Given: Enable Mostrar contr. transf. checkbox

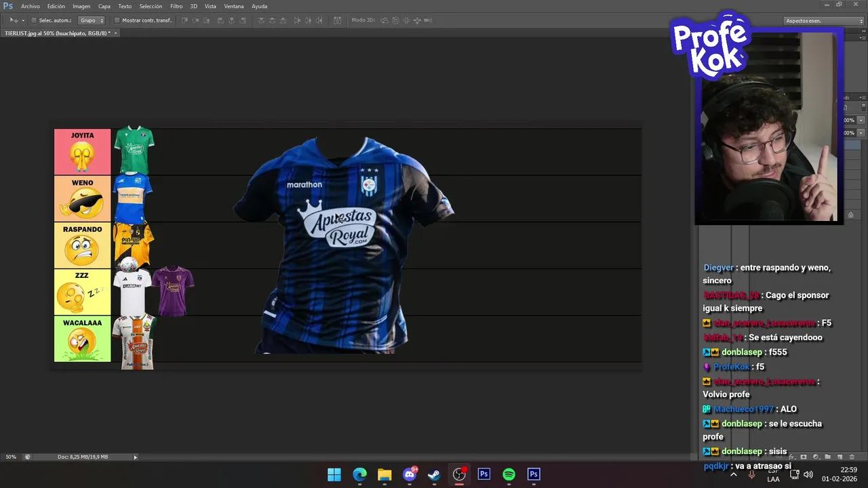Looking at the screenshot, I should click(117, 20).
